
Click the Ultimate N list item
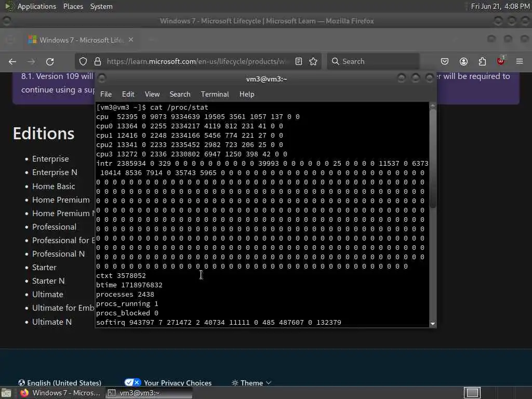click(x=52, y=322)
